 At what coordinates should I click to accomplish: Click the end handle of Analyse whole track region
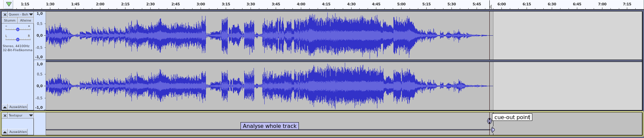[493, 130]
